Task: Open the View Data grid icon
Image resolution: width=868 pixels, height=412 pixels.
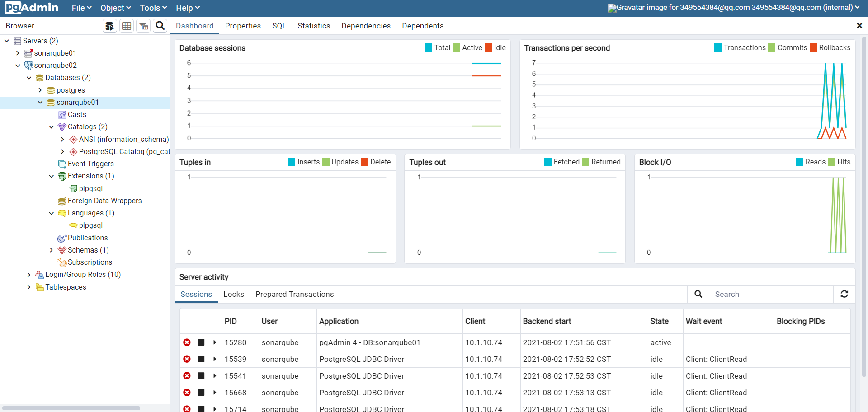Action: point(127,26)
